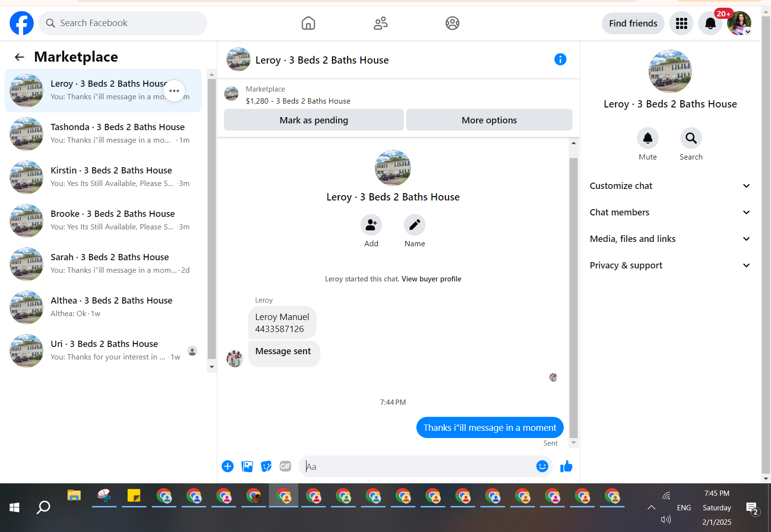The height and width of the screenshot is (532, 771).
Task: Click the conversation list scrollbar
Action: coord(212,219)
